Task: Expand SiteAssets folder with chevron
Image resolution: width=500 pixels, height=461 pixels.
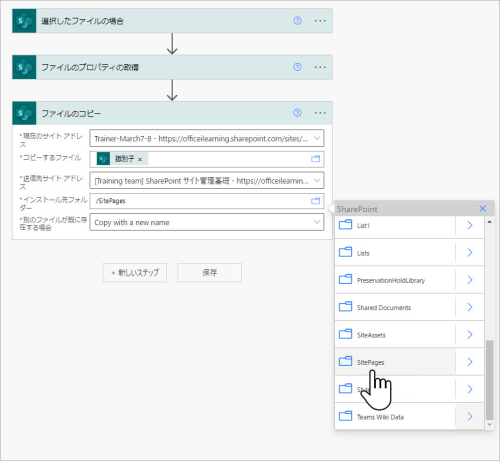Action: (470, 335)
